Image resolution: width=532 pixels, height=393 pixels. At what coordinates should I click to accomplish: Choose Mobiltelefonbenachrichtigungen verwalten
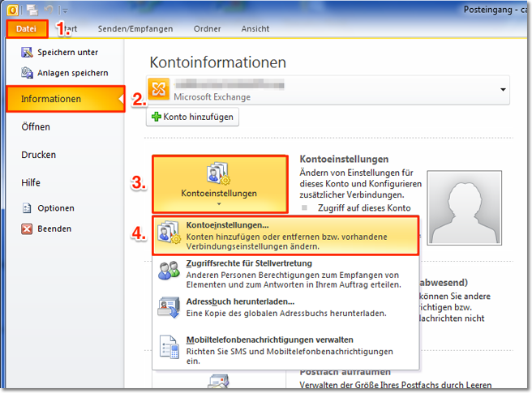click(x=285, y=350)
